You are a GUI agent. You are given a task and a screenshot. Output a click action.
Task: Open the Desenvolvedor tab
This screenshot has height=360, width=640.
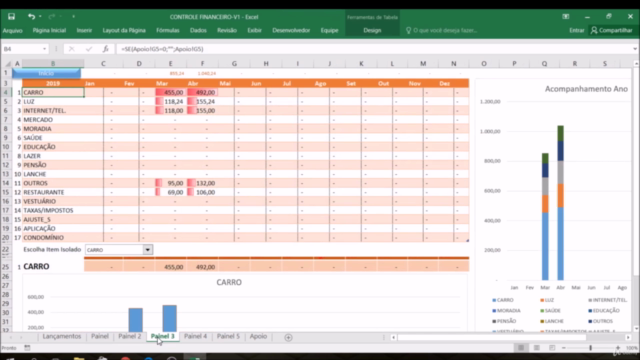pyautogui.click(x=291, y=30)
